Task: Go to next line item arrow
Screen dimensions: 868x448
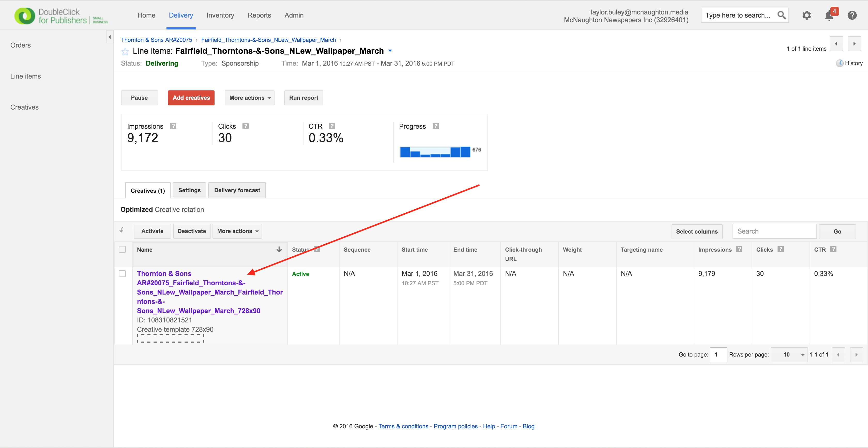Action: [854, 44]
